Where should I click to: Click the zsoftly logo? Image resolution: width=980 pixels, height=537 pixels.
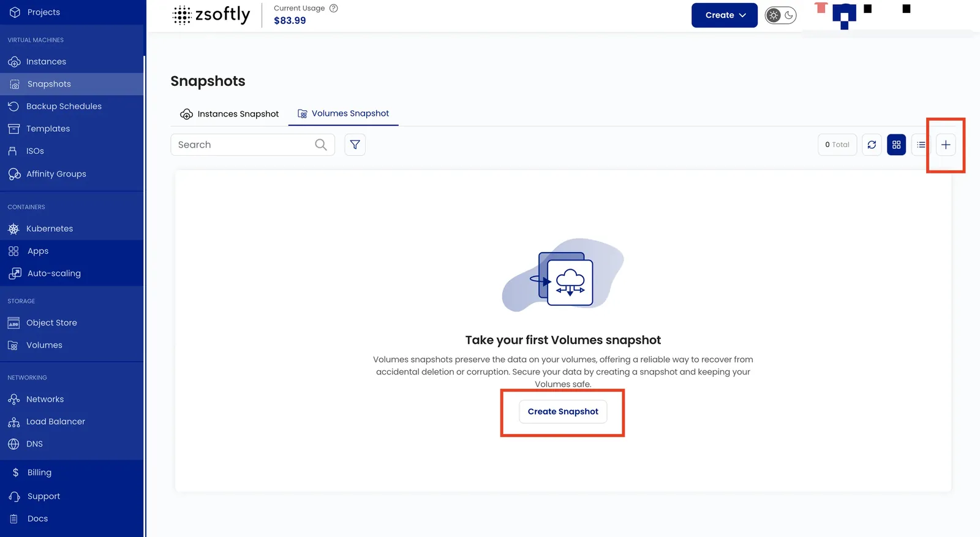pyautogui.click(x=211, y=15)
